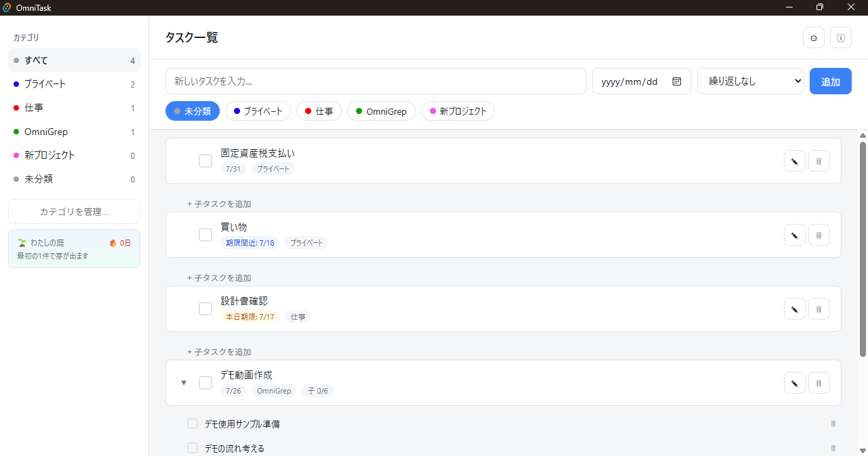Collapse the デモ動画作成 subtask list
Image resolution: width=868 pixels, height=456 pixels.
tap(183, 383)
